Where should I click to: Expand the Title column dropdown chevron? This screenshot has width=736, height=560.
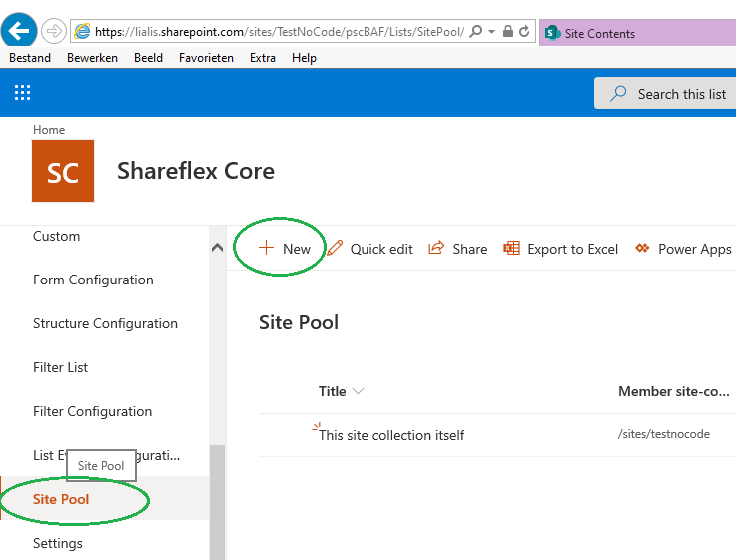(358, 391)
